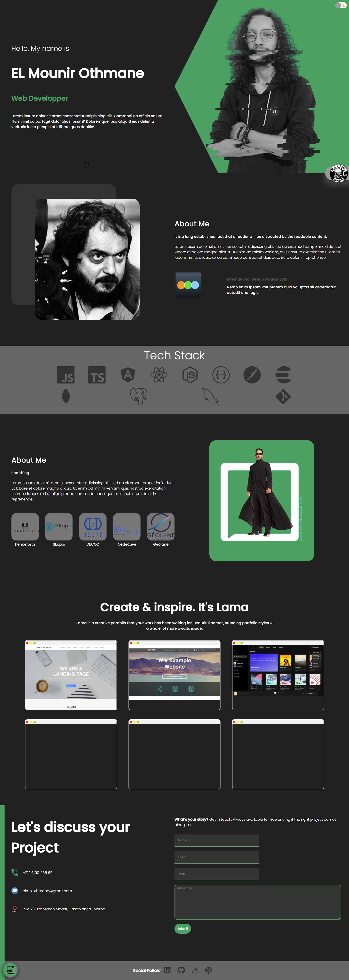Click the 'EL Mounir Othmane' name heading
The height and width of the screenshot is (980, 349).
78,73
